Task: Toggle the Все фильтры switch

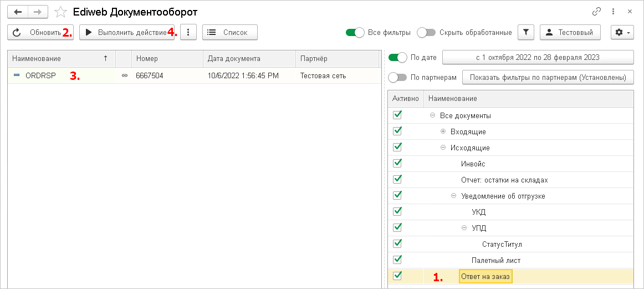Action: click(x=355, y=33)
